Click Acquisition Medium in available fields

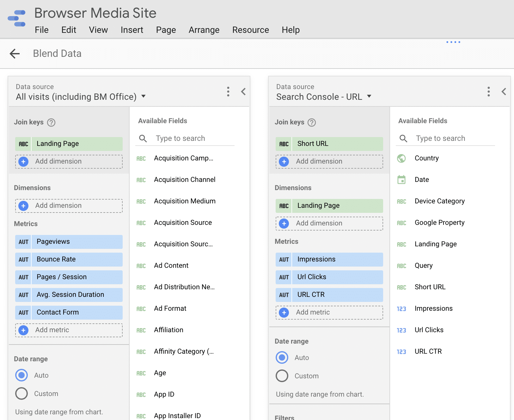click(185, 201)
